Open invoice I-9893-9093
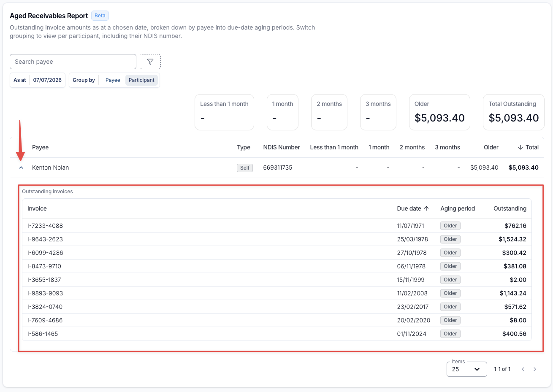Screen dimensions: 553x392 pos(45,293)
